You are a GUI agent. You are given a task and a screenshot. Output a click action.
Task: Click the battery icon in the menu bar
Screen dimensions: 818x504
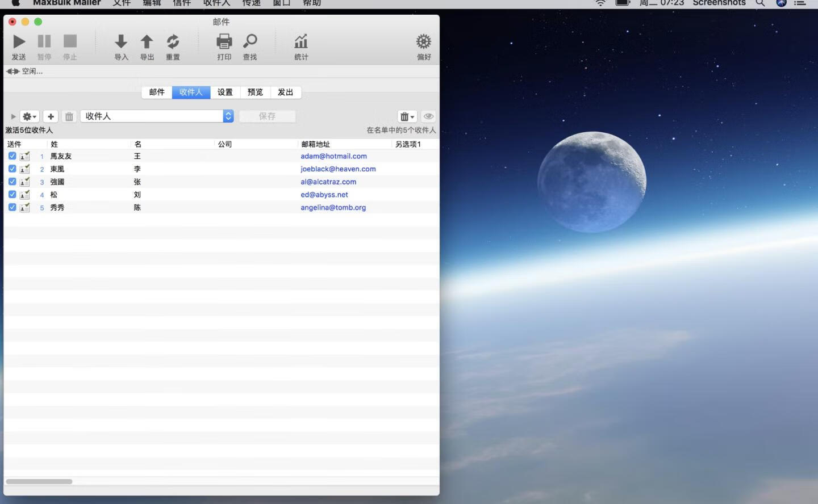click(x=623, y=3)
